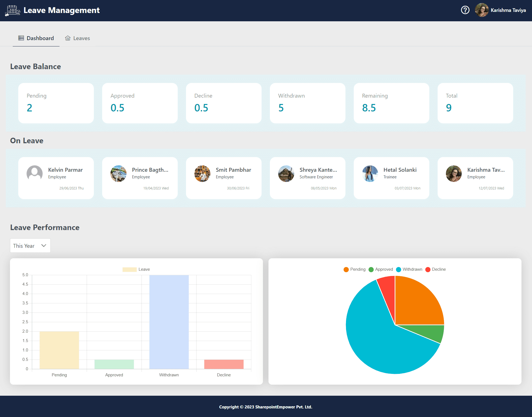Click Prince Bagth's profile photo
This screenshot has width=532, height=417.
click(118, 174)
